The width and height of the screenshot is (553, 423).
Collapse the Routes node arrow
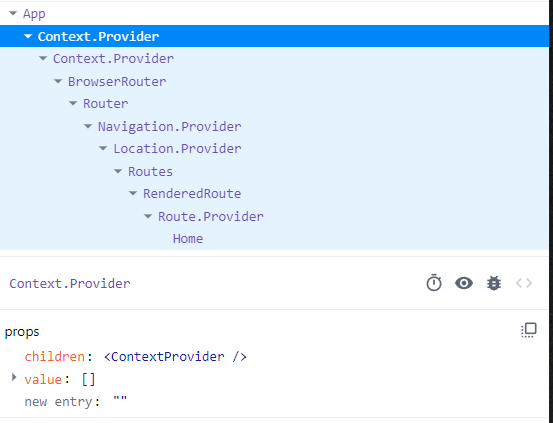[x=118, y=171]
